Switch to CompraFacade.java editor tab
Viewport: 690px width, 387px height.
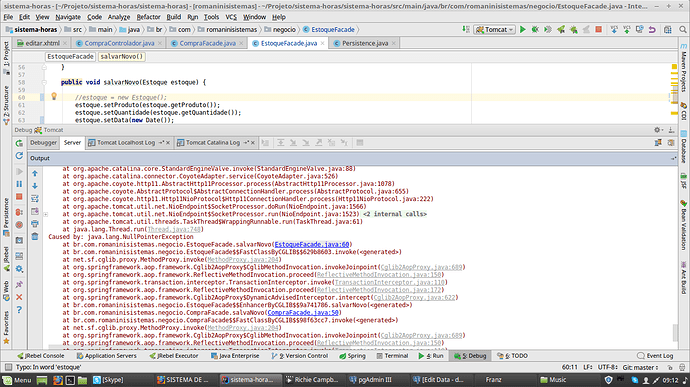(x=207, y=43)
